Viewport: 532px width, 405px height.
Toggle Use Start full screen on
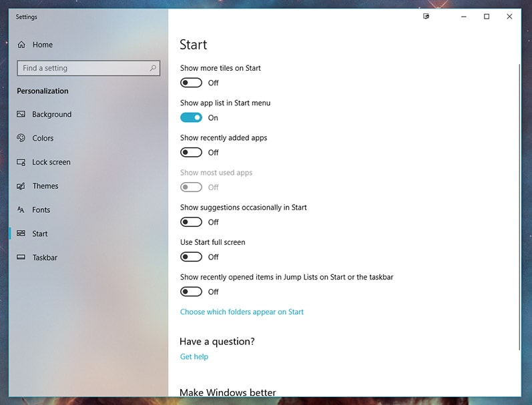[191, 257]
